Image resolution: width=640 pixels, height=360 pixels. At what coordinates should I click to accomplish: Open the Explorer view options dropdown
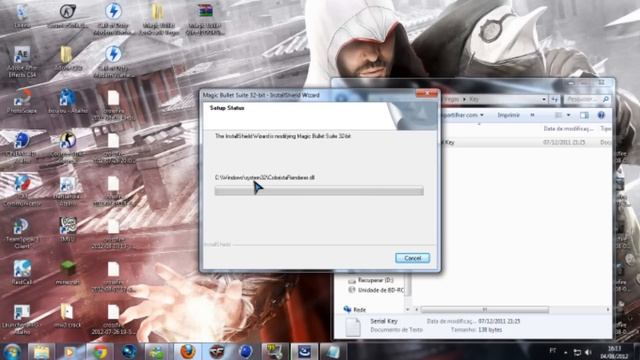click(x=569, y=116)
